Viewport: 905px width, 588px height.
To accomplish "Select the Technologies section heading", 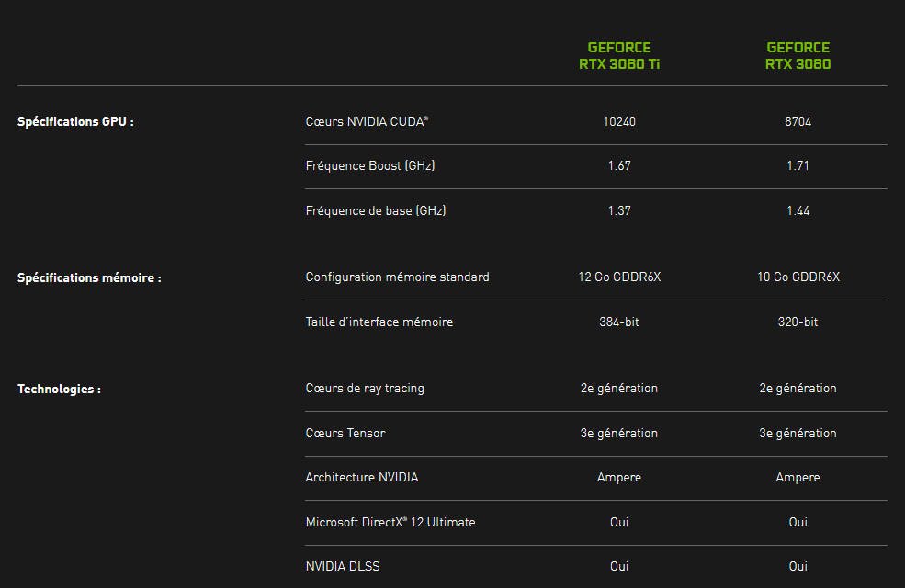I will click(x=59, y=390).
